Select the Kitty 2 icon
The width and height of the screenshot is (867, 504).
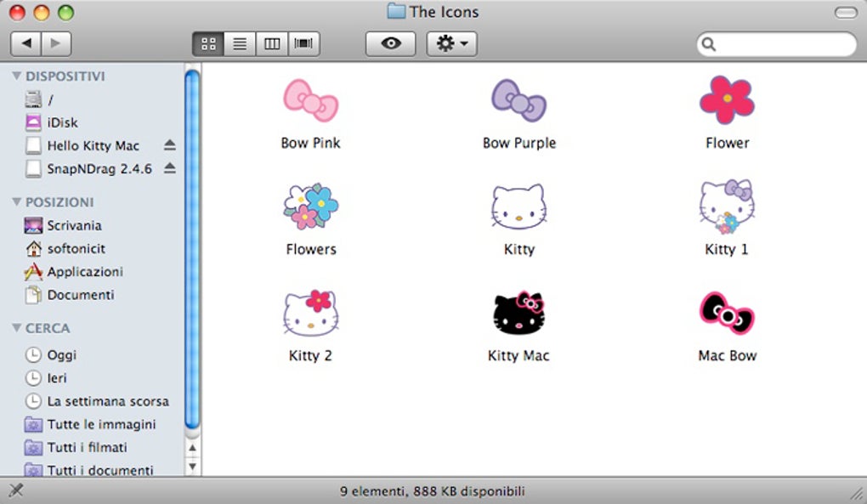310,314
